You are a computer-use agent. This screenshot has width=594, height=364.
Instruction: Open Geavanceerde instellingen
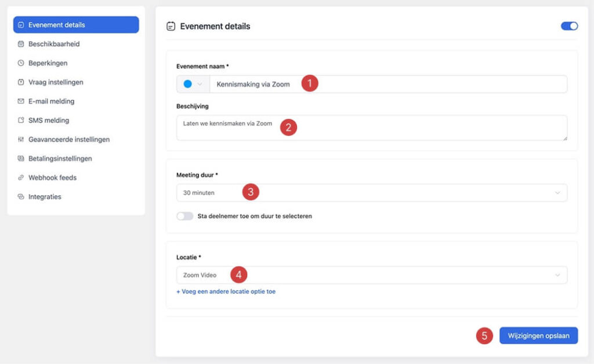[76, 139]
